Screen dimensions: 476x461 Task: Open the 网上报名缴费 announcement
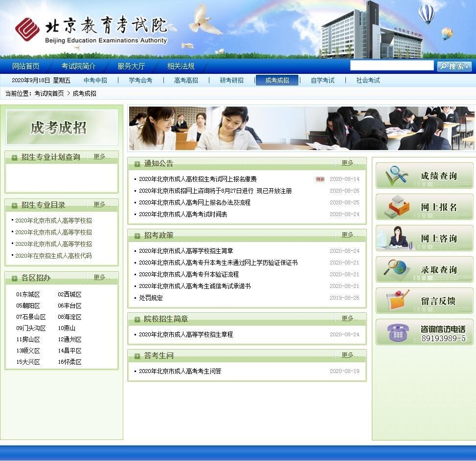[198, 179]
